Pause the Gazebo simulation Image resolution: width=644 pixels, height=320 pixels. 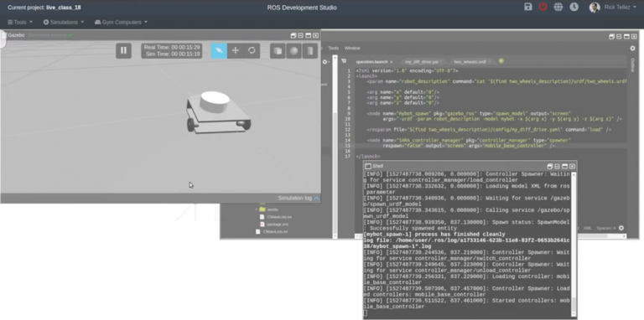123,51
